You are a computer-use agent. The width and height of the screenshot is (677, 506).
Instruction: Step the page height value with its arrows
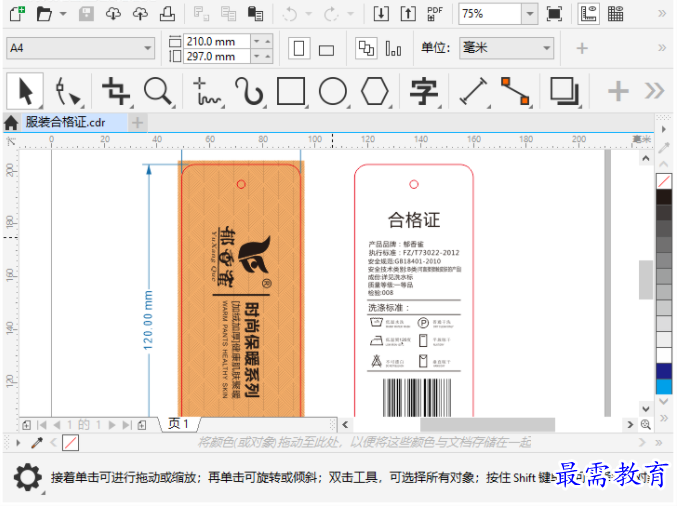(262, 57)
